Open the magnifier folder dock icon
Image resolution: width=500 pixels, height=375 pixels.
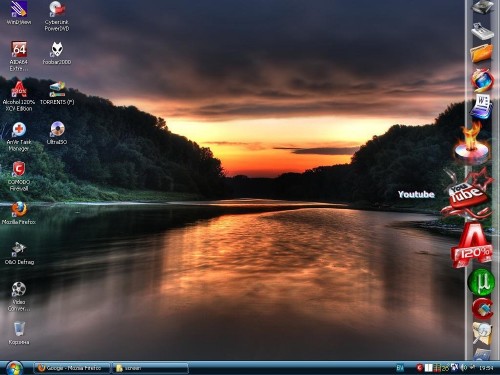click(482, 333)
